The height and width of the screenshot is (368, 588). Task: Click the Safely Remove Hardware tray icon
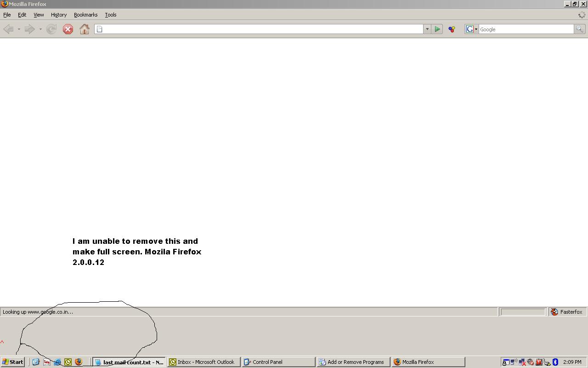547,362
